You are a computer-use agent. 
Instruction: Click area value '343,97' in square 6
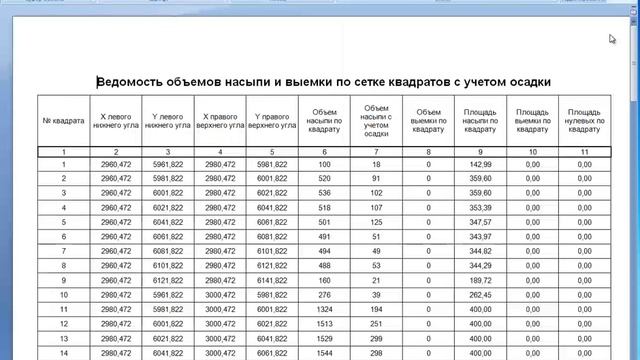(480, 237)
